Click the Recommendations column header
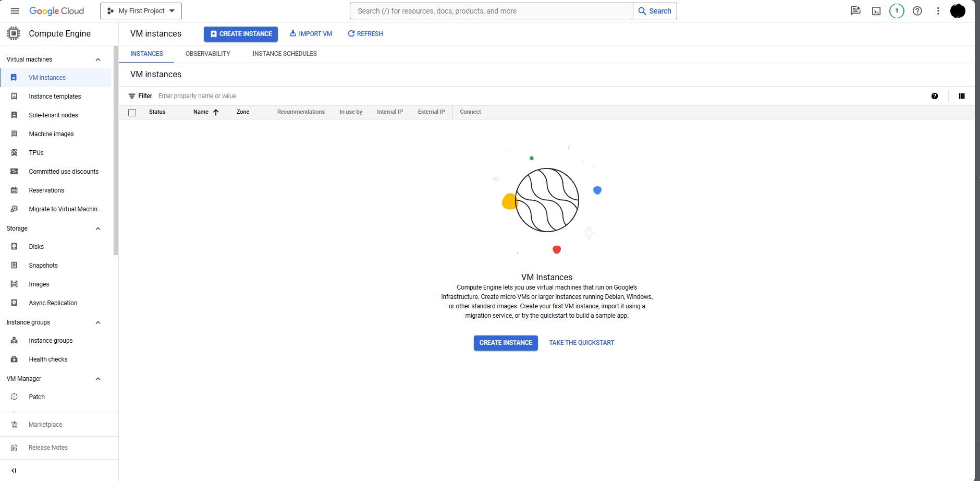The image size is (980, 481). pyautogui.click(x=301, y=112)
